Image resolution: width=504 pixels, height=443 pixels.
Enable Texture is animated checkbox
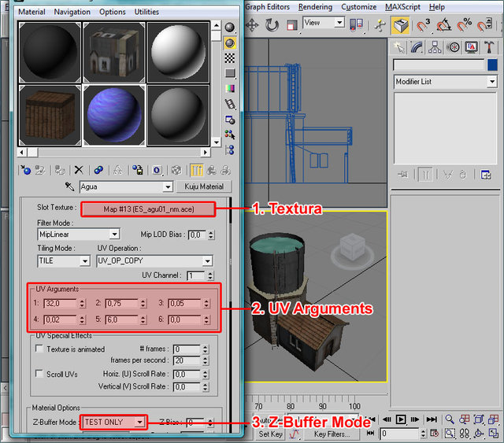pos(39,348)
